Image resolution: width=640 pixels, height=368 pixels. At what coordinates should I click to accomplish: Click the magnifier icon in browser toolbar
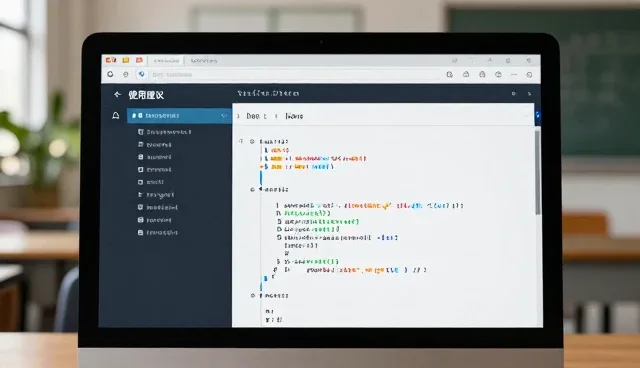pyautogui.click(x=449, y=75)
